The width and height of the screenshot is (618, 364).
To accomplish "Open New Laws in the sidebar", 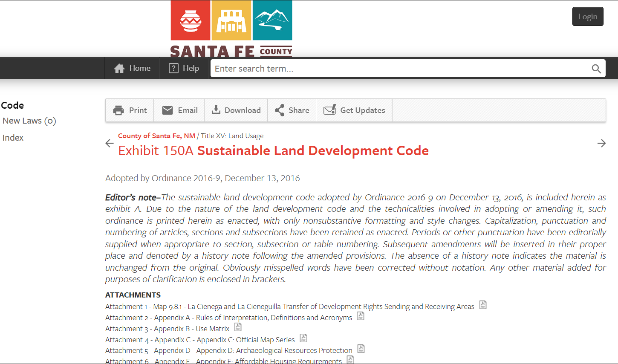I will coord(29,121).
